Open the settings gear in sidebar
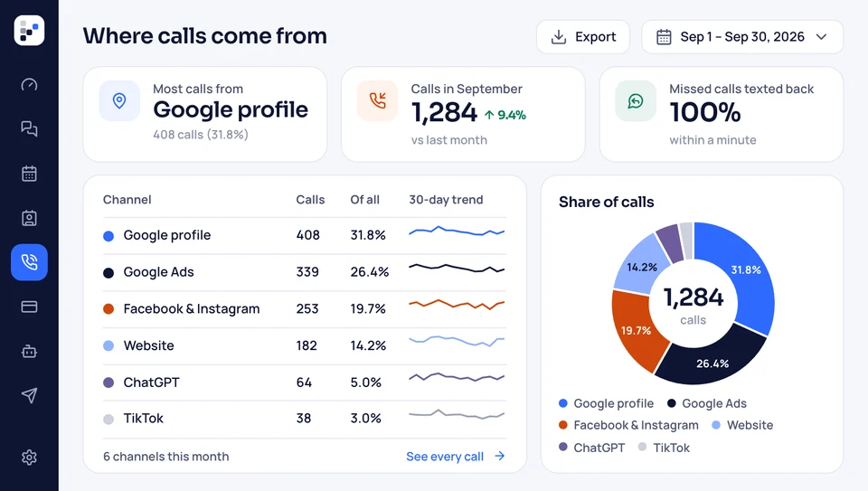 (x=29, y=458)
